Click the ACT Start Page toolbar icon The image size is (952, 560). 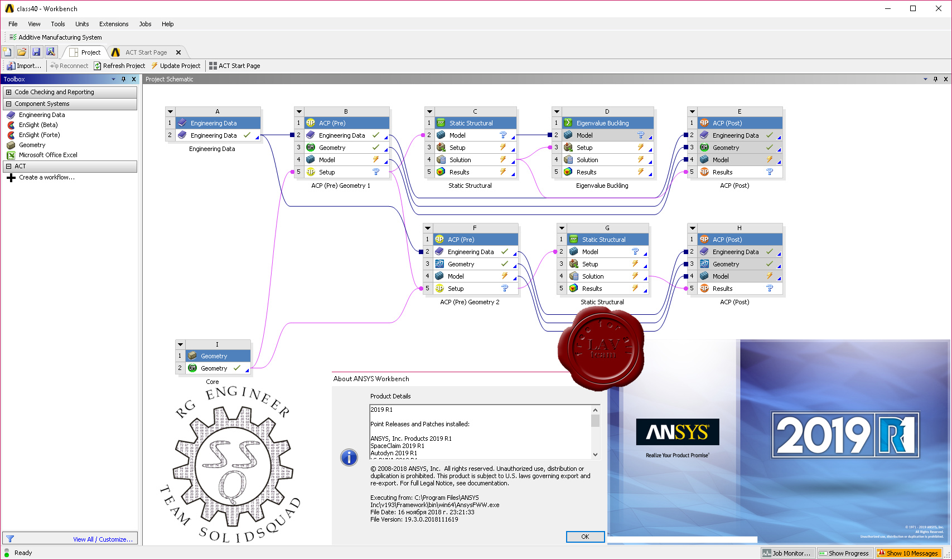coord(213,66)
